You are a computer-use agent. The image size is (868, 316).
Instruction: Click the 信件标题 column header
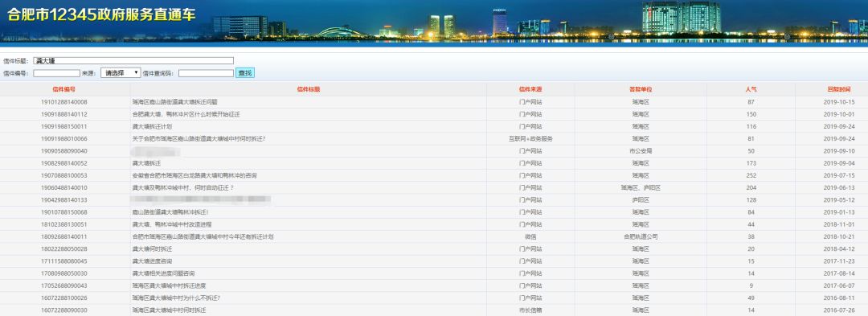coord(309,89)
